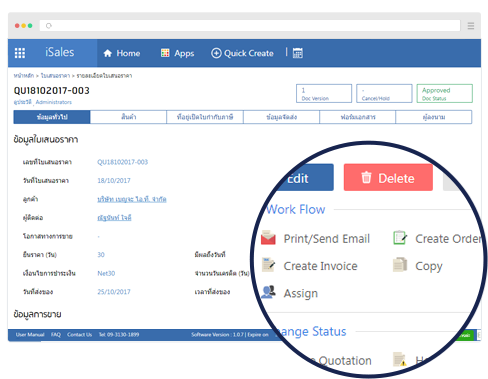
Task: Click the Create Invoice document icon
Action: pos(268,265)
